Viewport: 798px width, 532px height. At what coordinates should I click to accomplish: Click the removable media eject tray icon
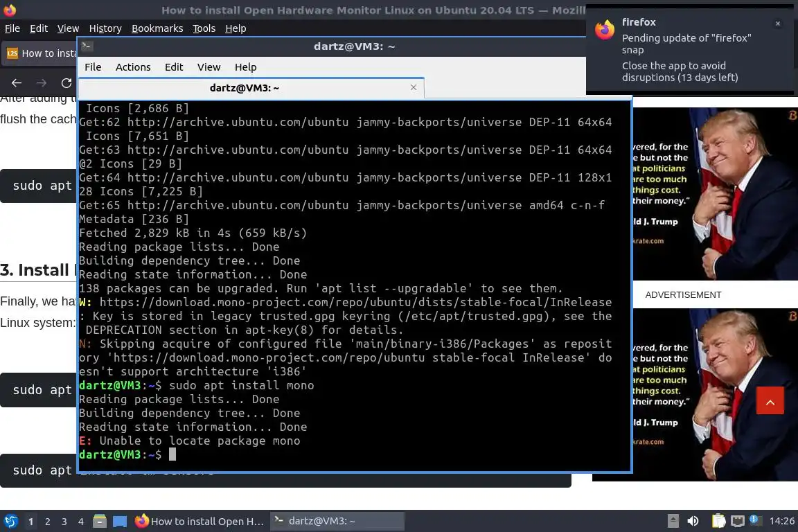tap(673, 521)
